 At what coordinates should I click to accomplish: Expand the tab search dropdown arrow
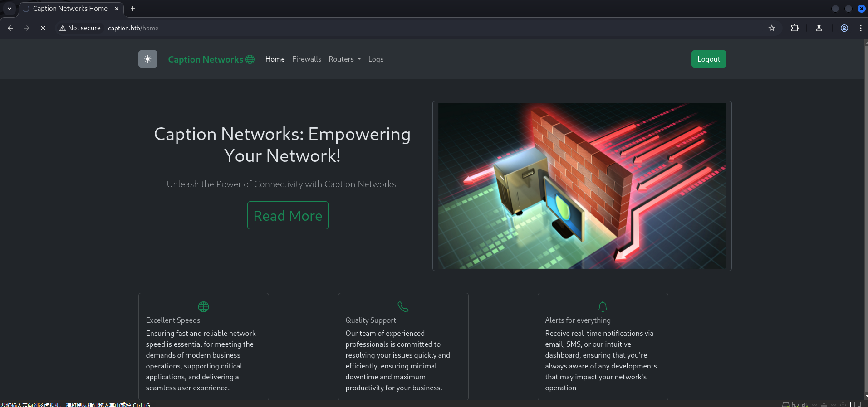(10, 9)
